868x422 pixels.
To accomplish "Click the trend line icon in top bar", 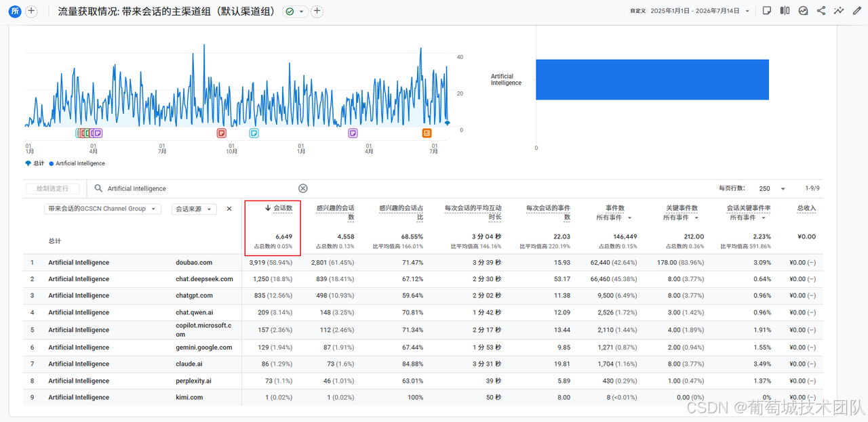I will point(839,11).
